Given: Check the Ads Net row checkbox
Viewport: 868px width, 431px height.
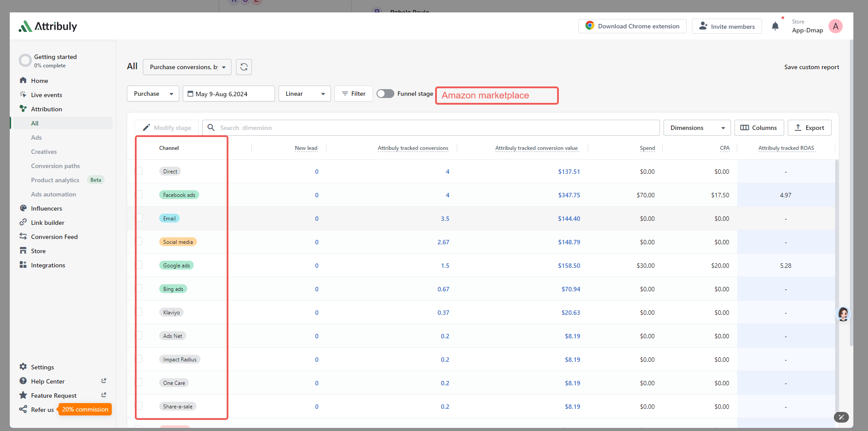Looking at the screenshot, I should 139,336.
